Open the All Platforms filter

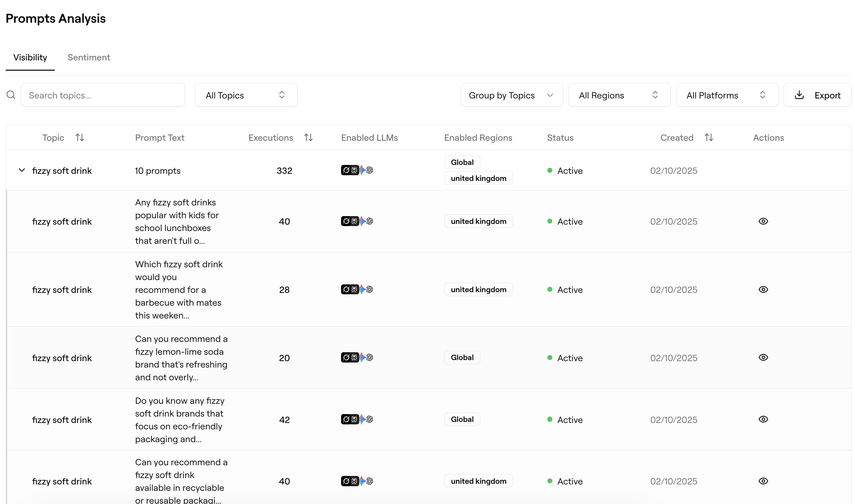click(727, 95)
